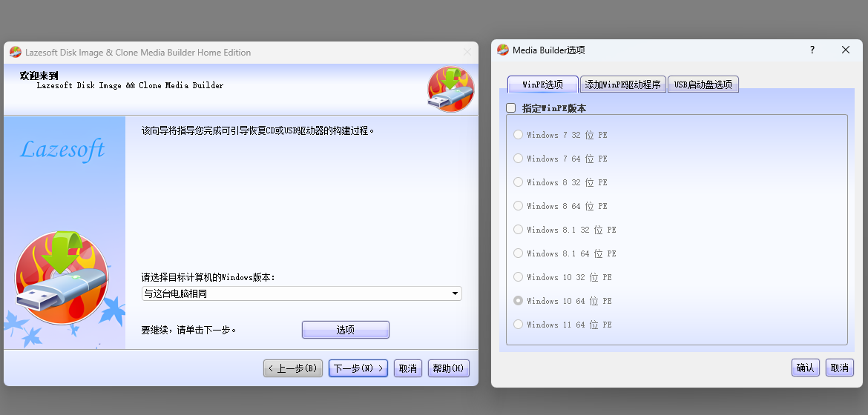
Task: Click the question mark help icon
Action: pyautogui.click(x=812, y=50)
